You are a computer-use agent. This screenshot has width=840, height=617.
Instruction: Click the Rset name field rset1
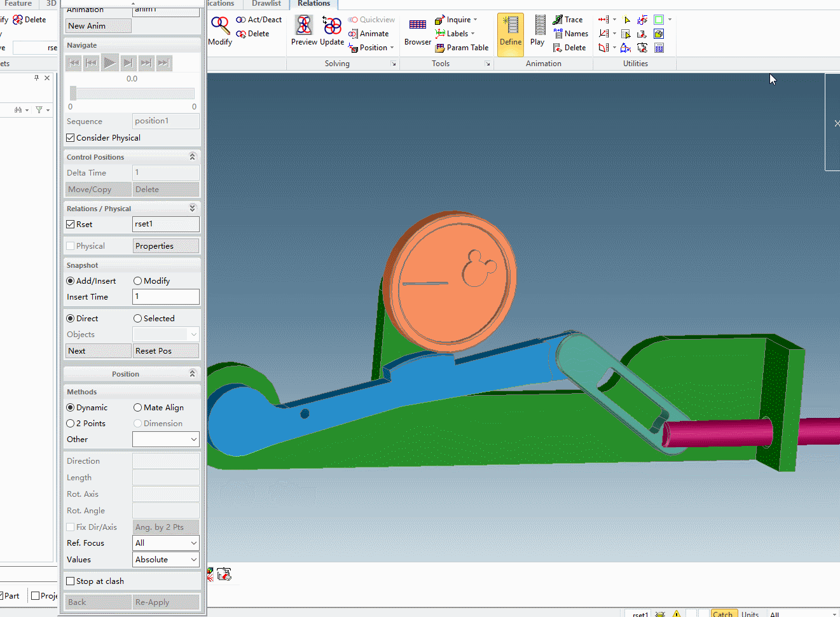click(166, 224)
